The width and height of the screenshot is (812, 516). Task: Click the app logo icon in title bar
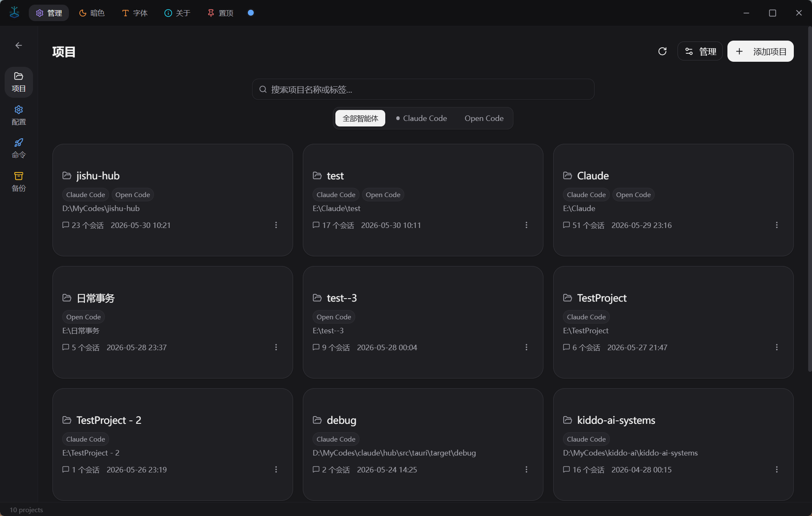14,13
